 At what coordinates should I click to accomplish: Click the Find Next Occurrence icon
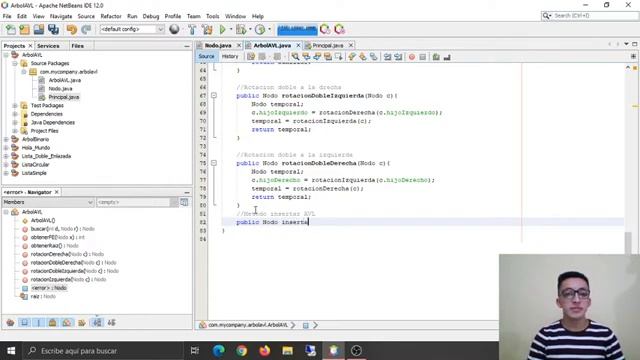tap(317, 57)
